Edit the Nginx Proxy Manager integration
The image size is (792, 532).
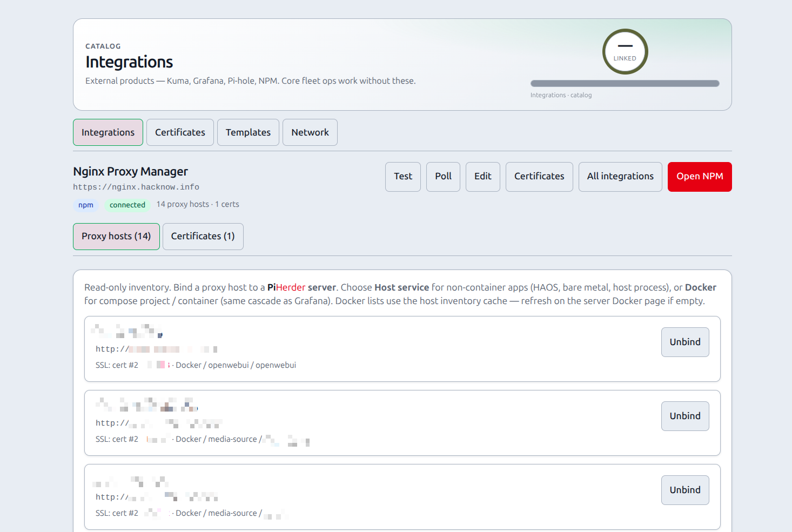pyautogui.click(x=483, y=177)
